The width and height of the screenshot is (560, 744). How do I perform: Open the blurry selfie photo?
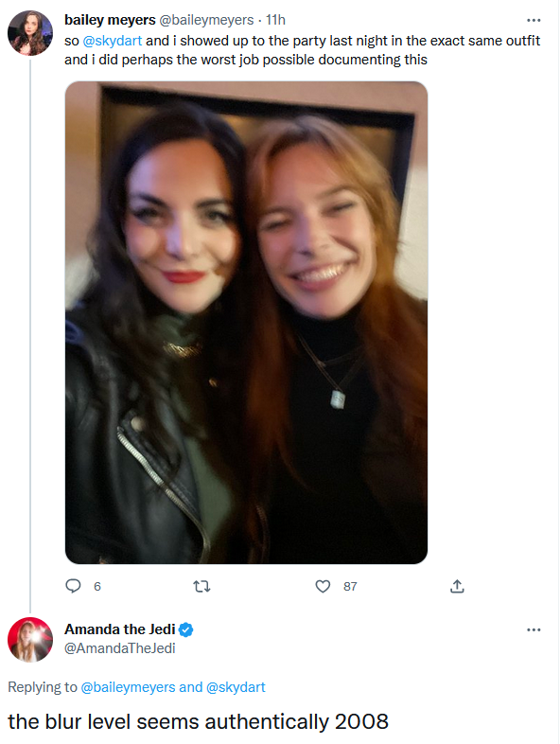click(246, 323)
